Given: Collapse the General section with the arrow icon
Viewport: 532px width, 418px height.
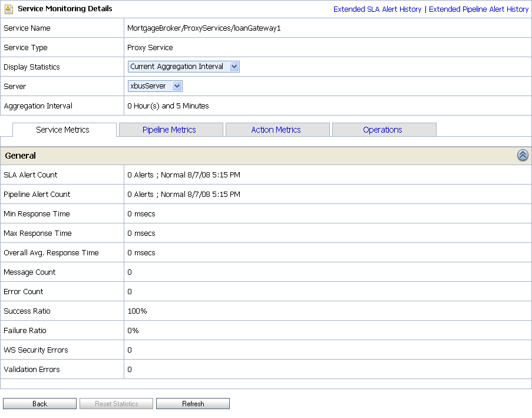Looking at the screenshot, I should [x=523, y=155].
